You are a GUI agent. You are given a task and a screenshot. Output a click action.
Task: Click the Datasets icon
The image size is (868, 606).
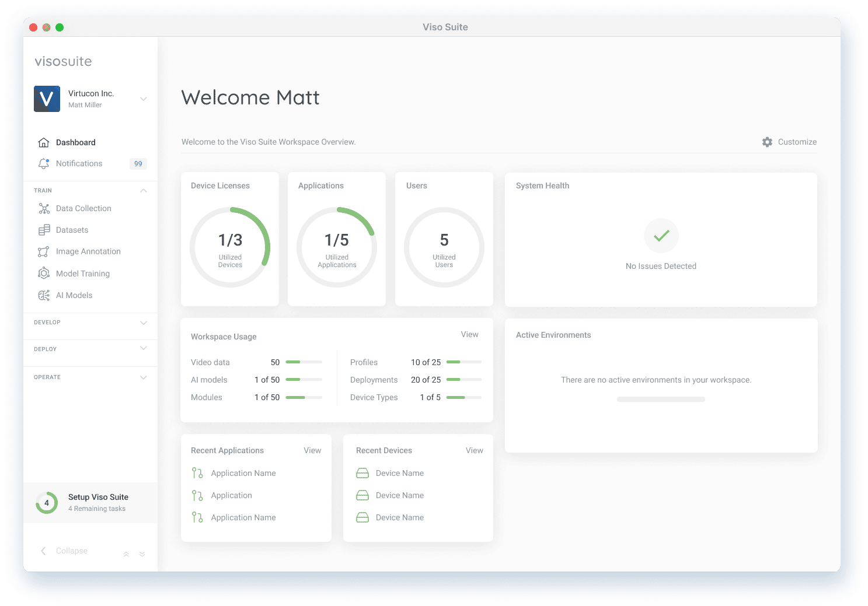coord(44,230)
